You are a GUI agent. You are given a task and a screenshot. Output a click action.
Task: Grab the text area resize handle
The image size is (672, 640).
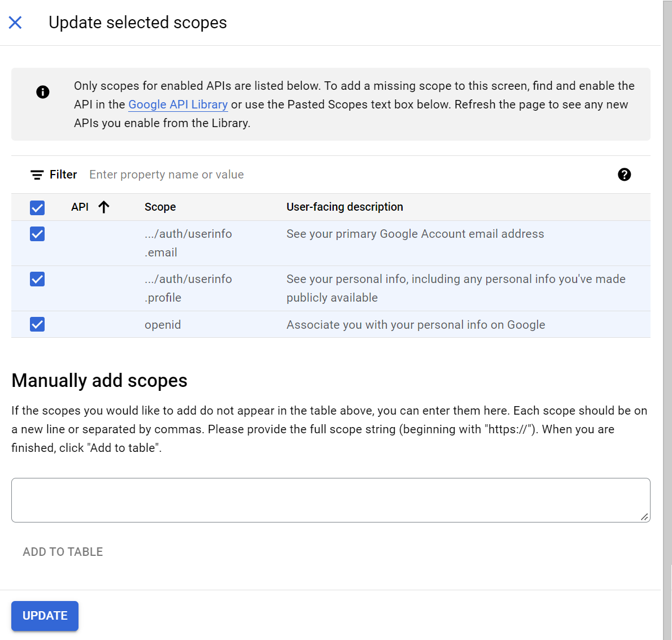pos(644,517)
